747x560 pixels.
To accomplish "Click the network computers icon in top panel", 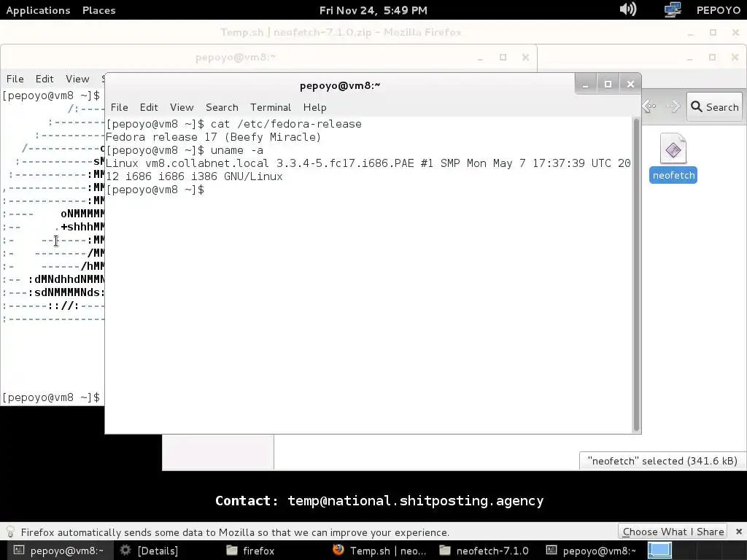I will point(673,9).
